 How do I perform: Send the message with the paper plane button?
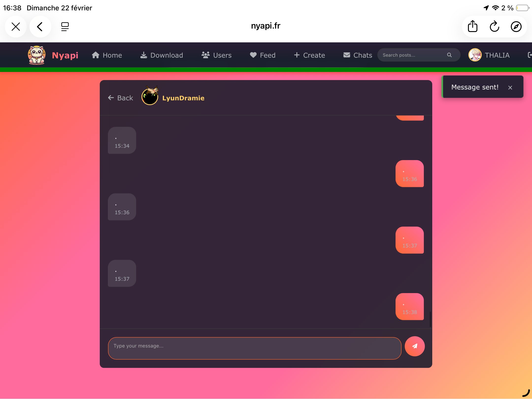(x=415, y=346)
